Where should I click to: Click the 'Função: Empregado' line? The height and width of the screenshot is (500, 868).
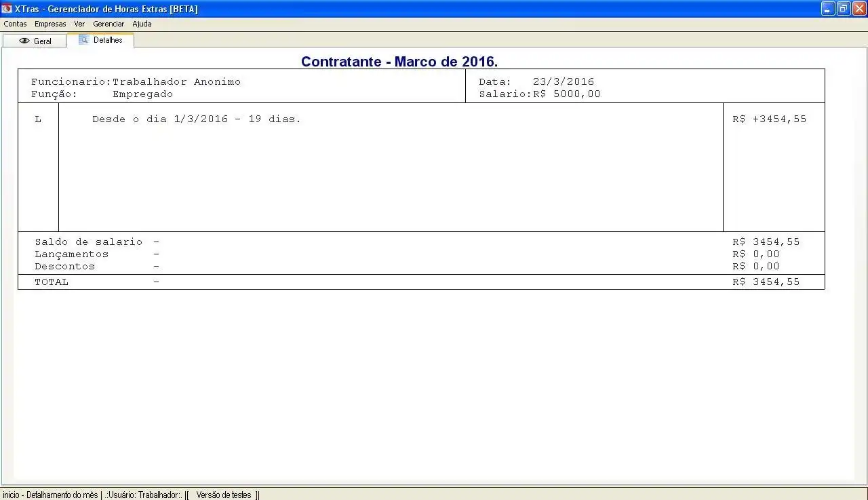(x=102, y=94)
